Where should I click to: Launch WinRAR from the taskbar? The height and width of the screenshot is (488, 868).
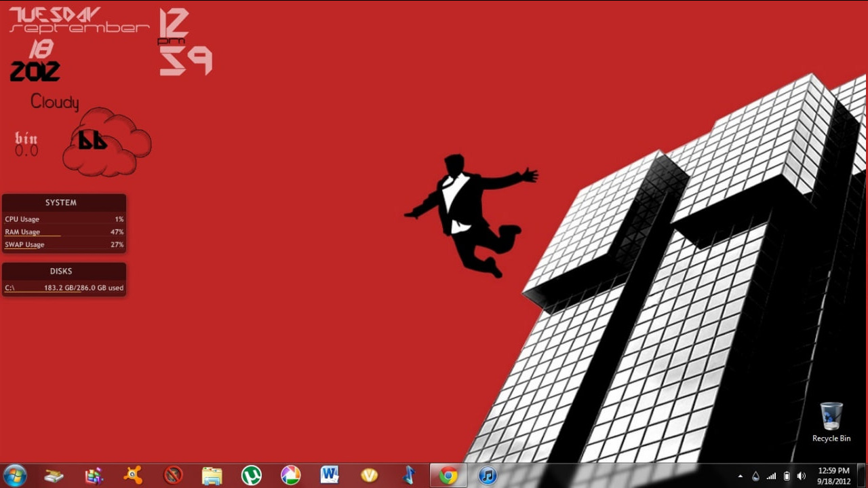pyautogui.click(x=94, y=475)
